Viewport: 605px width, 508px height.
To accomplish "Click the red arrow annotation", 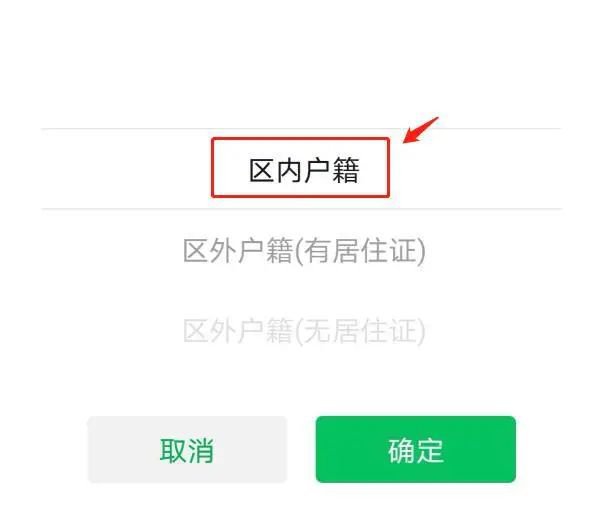I will pyautogui.click(x=421, y=130).
